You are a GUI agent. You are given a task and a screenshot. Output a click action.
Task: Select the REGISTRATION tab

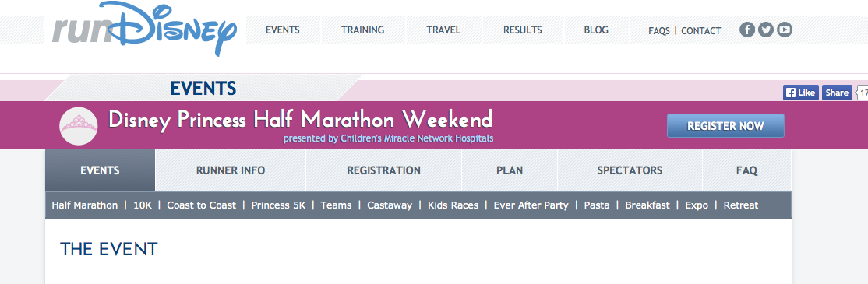point(383,170)
